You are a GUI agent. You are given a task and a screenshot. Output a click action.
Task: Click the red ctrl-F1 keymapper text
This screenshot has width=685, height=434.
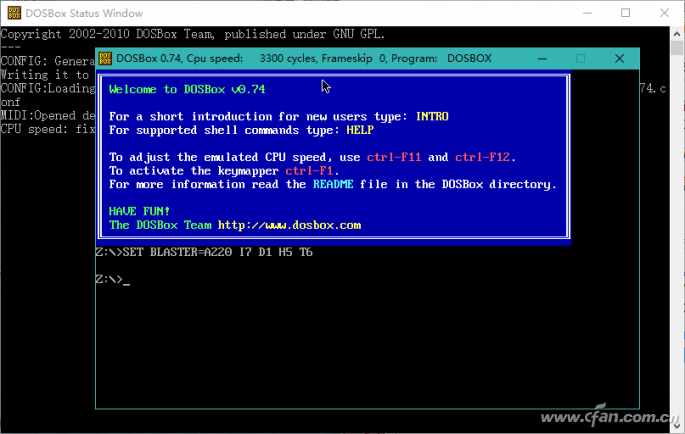point(309,170)
